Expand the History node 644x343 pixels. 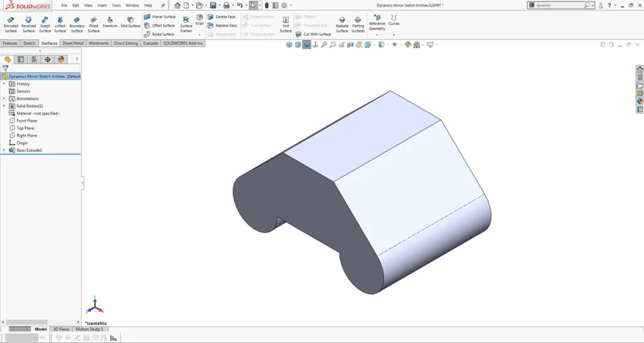4,84
